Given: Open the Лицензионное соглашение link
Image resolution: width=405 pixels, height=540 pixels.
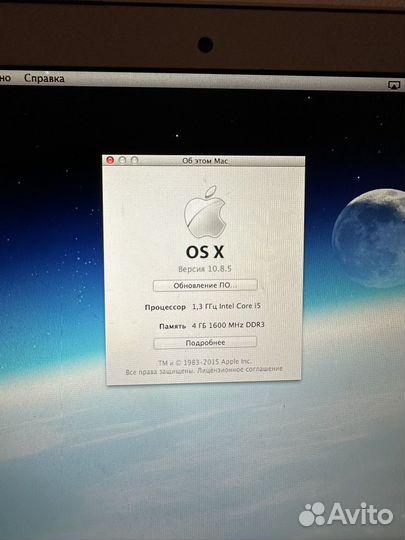Looking at the screenshot, I should point(240,370).
